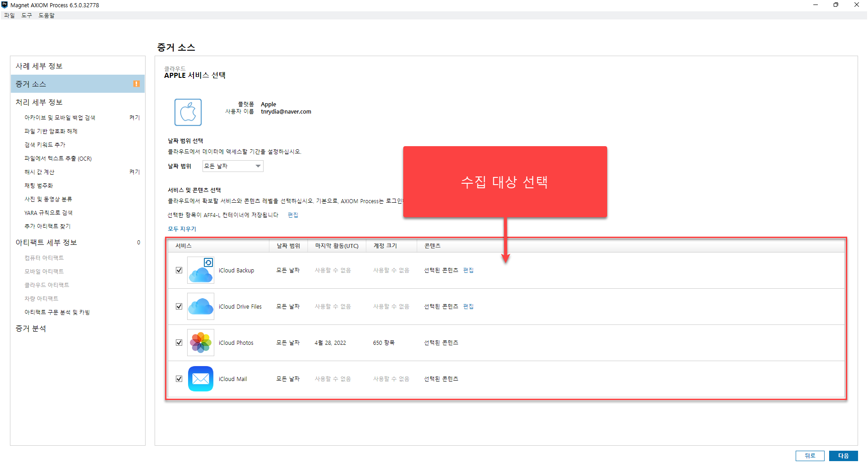868x467 pixels.
Task: Click the iCloud Mail envelope icon
Action: [201, 379]
